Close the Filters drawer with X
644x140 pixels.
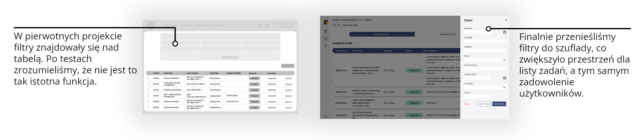tap(506, 20)
